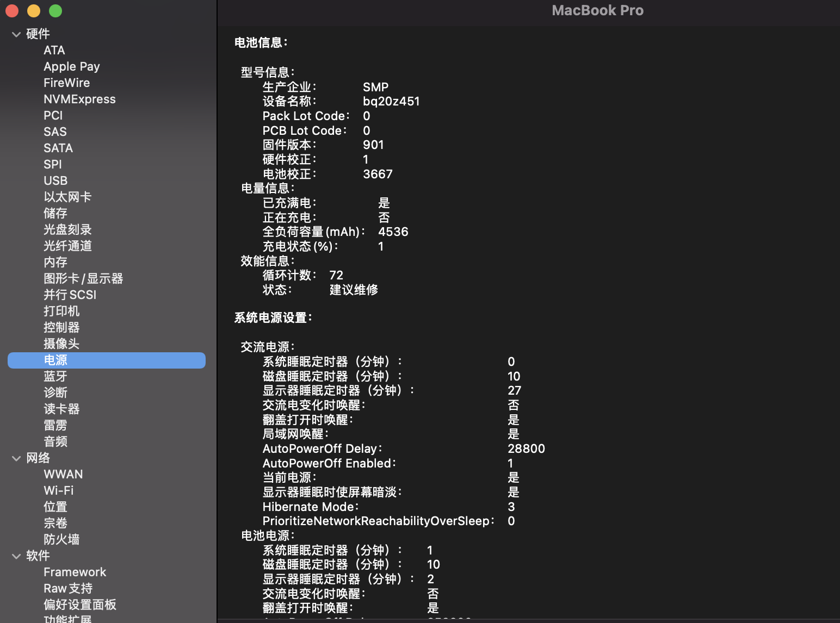Collapse the 软件 (Software) section chevron
Viewport: 840px width, 623px height.
point(16,556)
